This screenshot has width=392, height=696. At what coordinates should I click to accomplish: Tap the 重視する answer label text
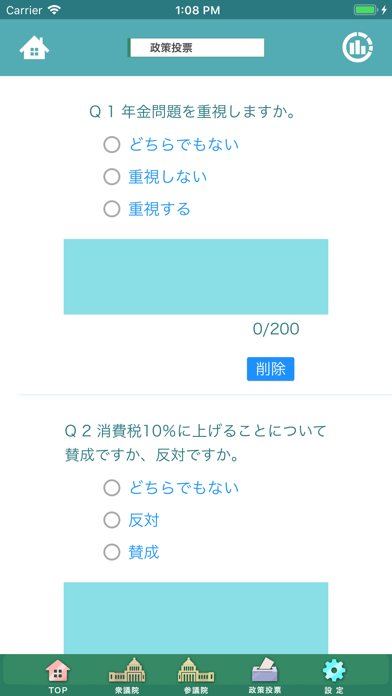(x=159, y=209)
